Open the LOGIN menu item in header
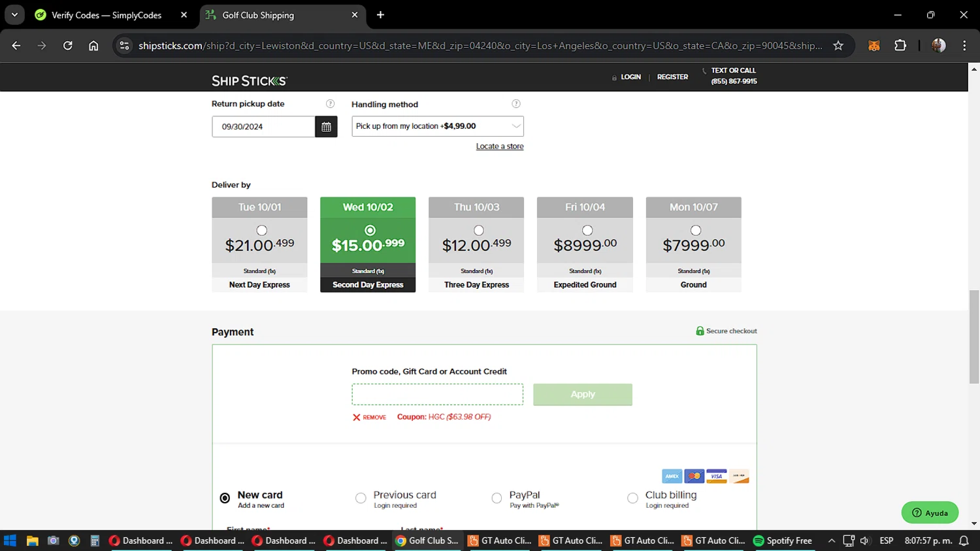 tap(630, 77)
